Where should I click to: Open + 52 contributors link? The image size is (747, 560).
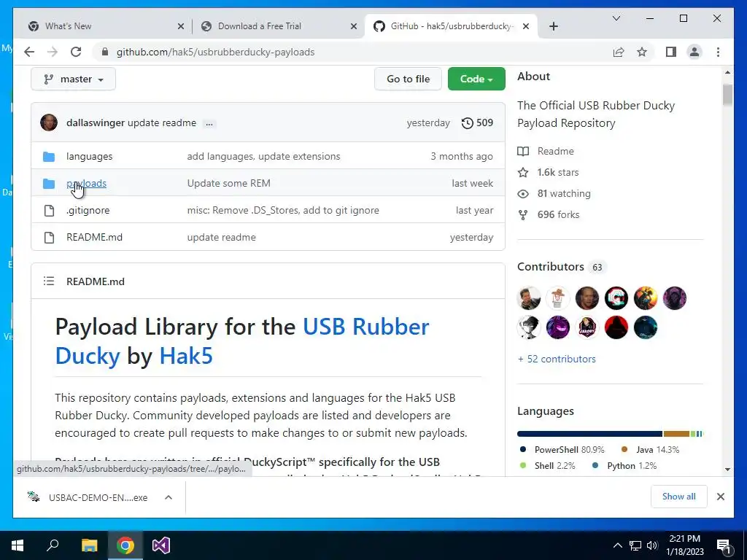coord(557,359)
